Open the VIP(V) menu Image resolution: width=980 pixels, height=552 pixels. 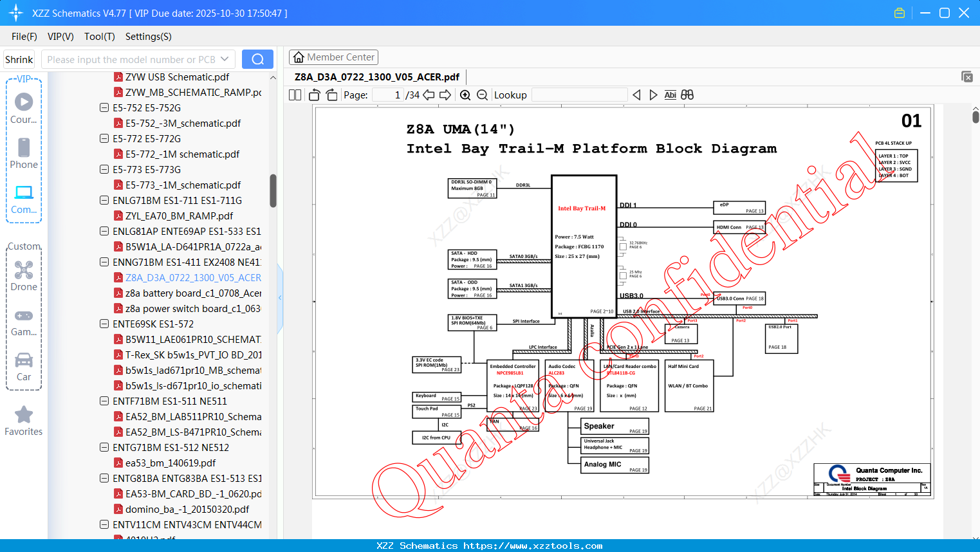click(60, 37)
